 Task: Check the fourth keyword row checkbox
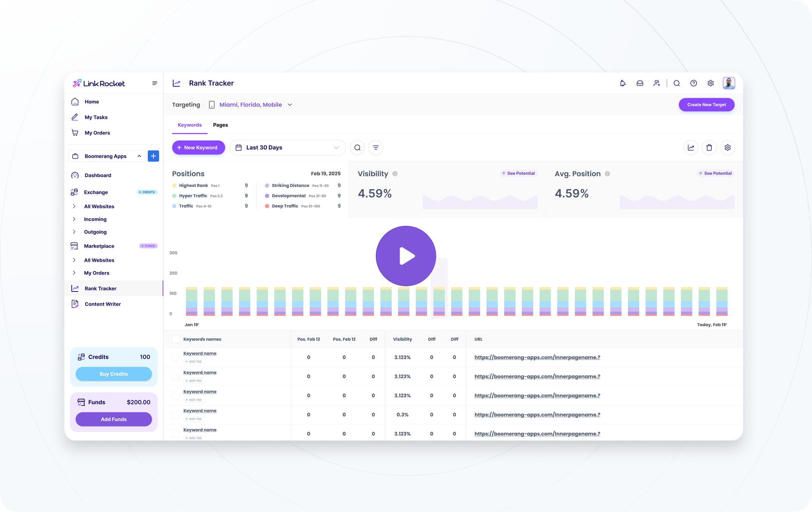coord(175,415)
